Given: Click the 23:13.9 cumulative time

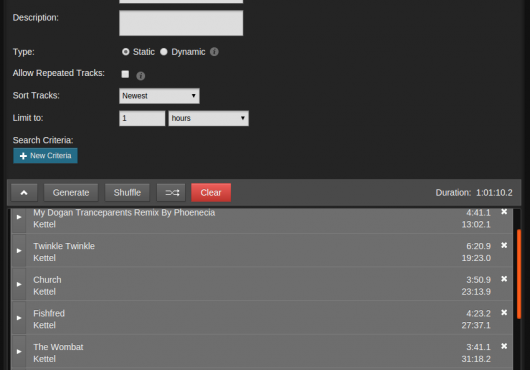Looking at the screenshot, I should 476,292.
